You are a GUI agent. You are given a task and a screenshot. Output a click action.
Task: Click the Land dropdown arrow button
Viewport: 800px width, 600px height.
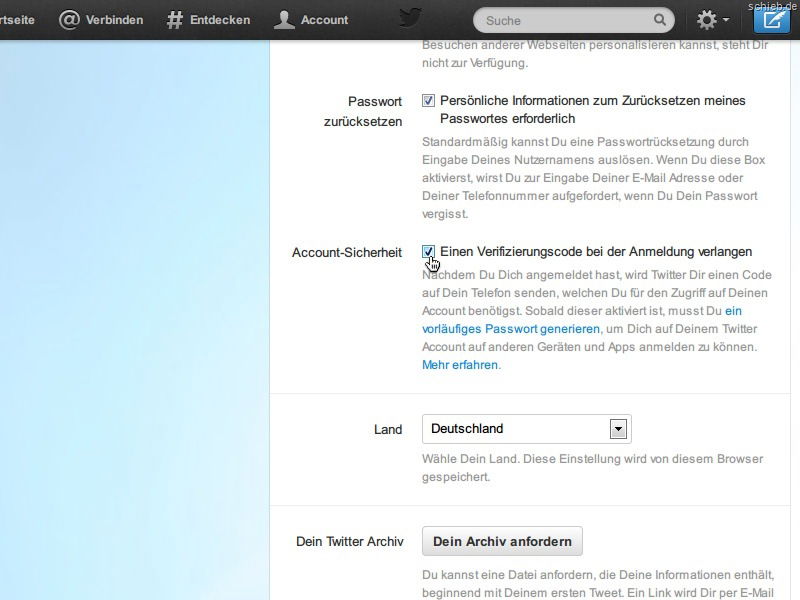tap(618, 429)
